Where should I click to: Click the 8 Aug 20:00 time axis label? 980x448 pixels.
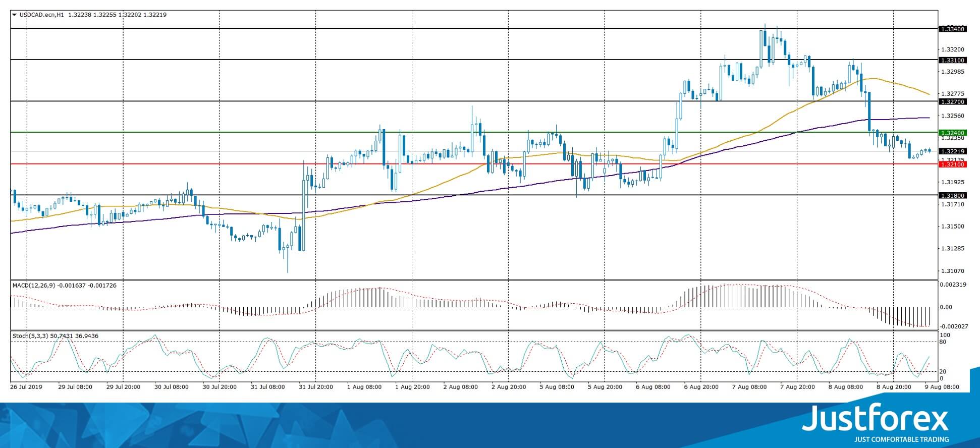(894, 387)
